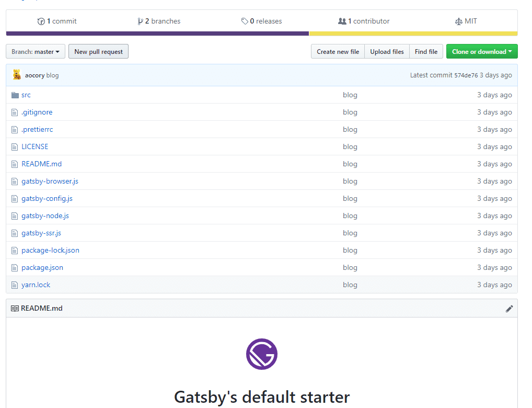Click the purple JavaScript language bar segment
This screenshot has width=532, height=408.
click(x=157, y=33)
